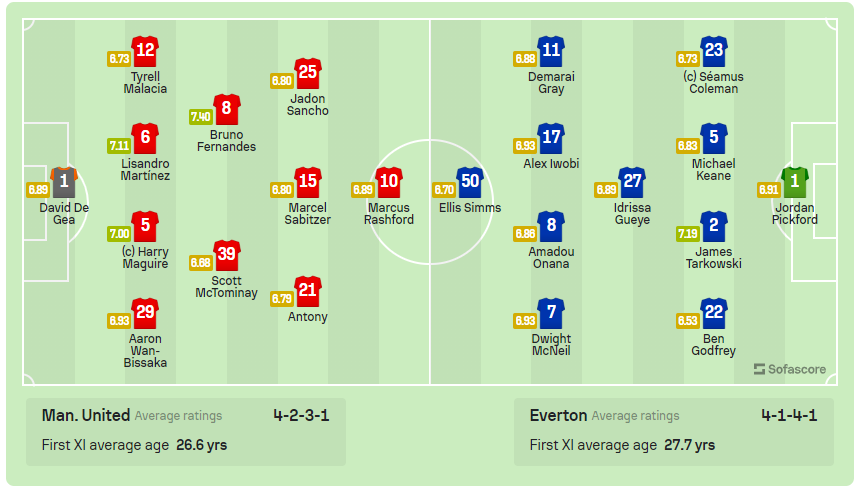Click Everton's 4-1-4-1 formation label
Screen dimensions: 858x489
789,415
